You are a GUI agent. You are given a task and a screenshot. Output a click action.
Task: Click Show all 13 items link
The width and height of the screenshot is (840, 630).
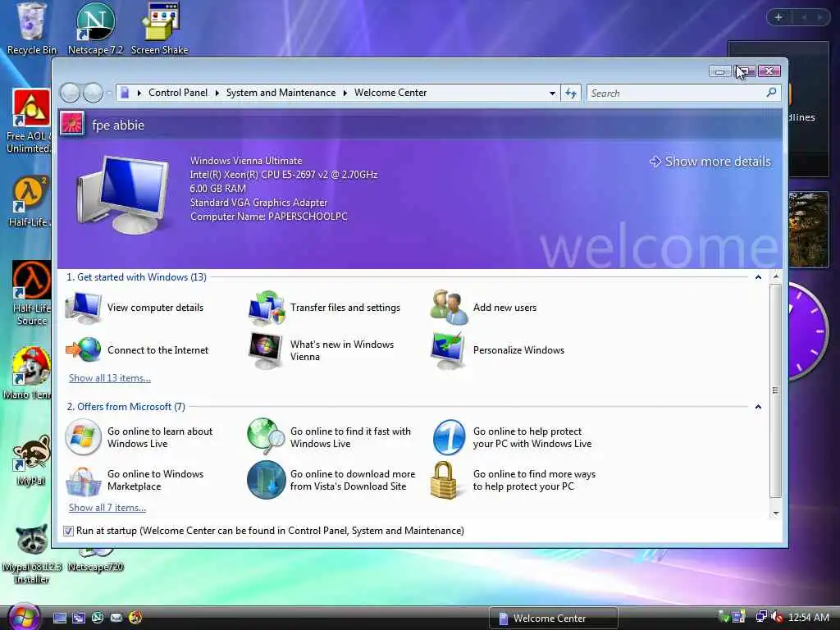click(x=110, y=378)
